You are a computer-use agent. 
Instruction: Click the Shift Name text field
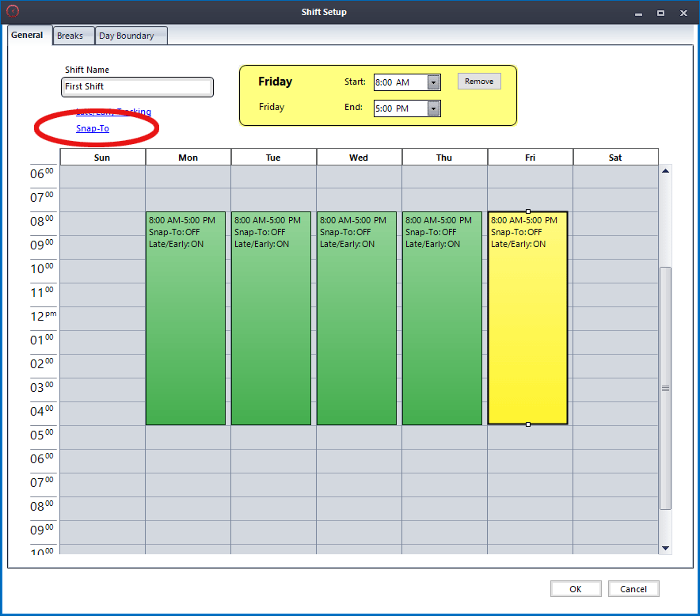point(137,86)
